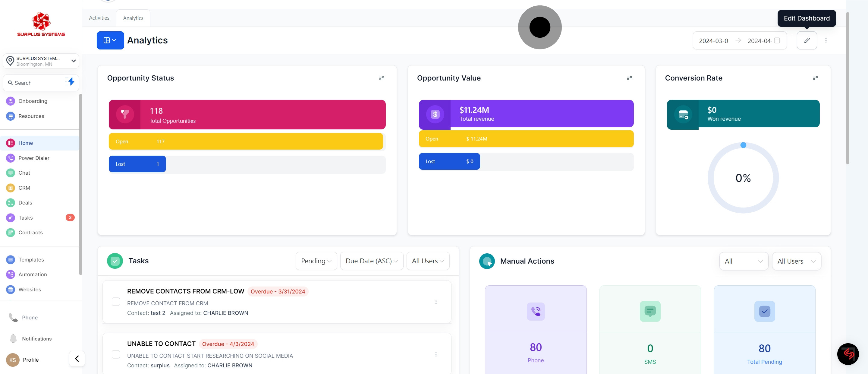Check the REMOVE CONTACTS FROM CRM-LOW task checkbox
This screenshot has width=868, height=374.
[x=115, y=302]
